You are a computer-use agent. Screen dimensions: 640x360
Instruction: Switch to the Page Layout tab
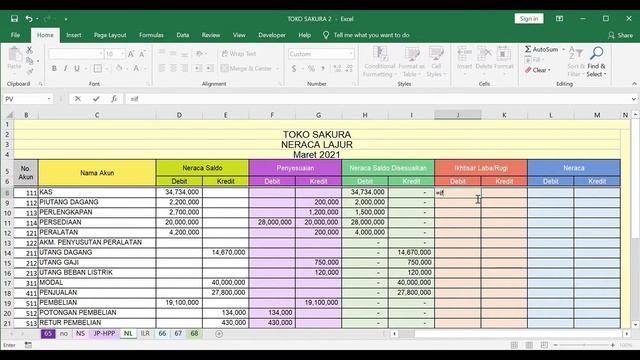click(110, 35)
